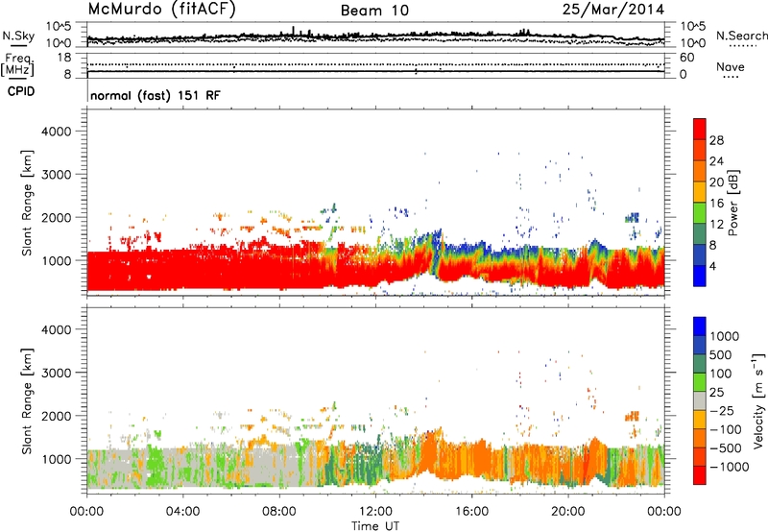
Task: Click the 'CPID' row label
Action: [x=21, y=91]
